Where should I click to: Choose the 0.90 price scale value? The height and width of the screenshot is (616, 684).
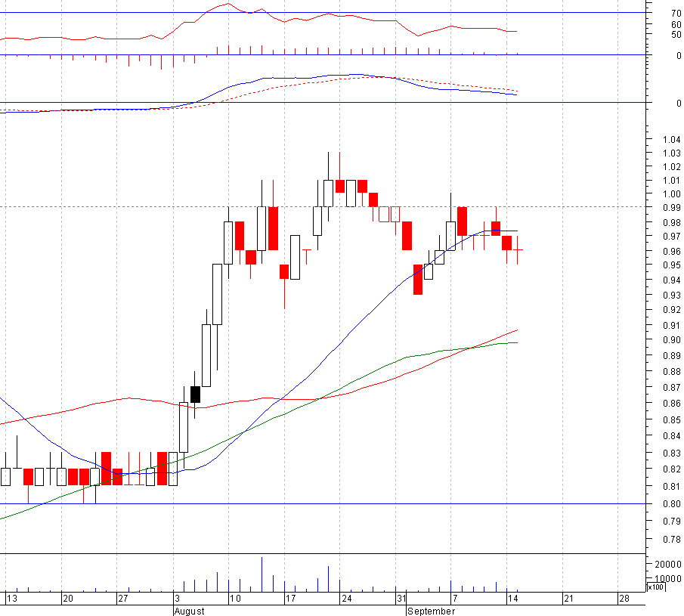click(671, 340)
